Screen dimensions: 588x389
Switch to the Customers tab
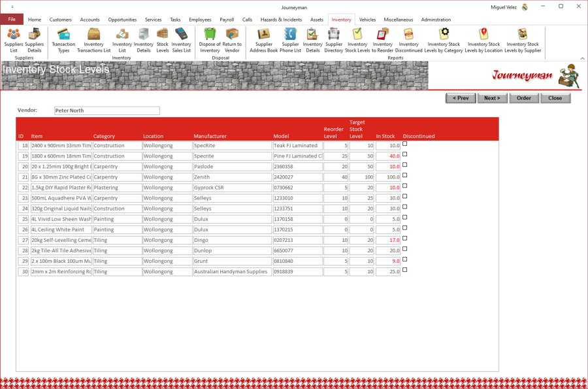60,20
